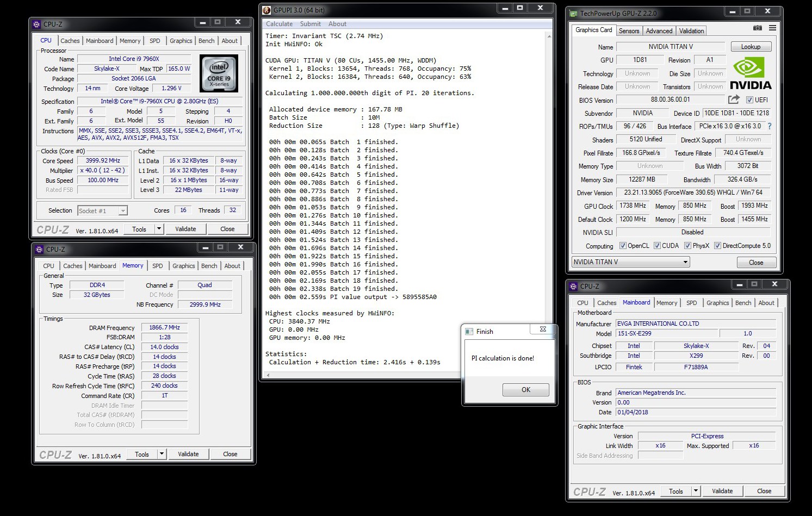Open the Calculate menu in GPUPI

click(x=279, y=24)
